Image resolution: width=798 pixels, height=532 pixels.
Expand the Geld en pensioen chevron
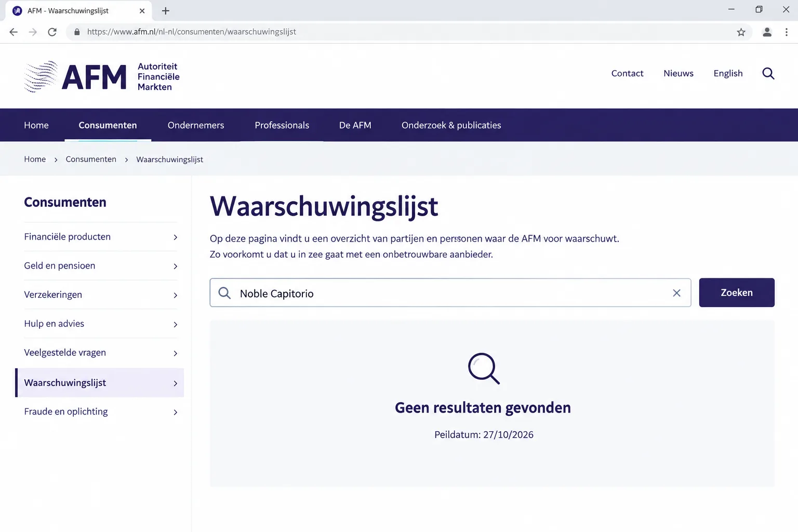click(x=175, y=267)
